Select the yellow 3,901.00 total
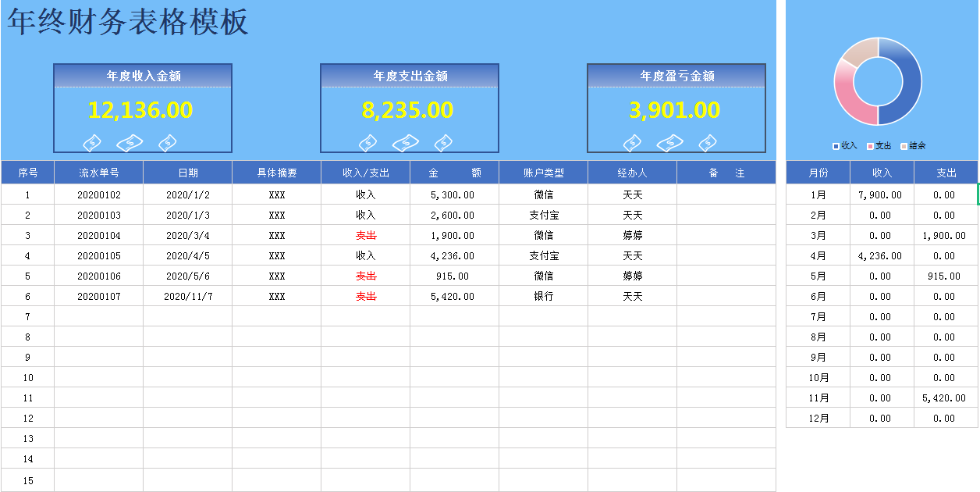980x492 pixels. tap(675, 110)
